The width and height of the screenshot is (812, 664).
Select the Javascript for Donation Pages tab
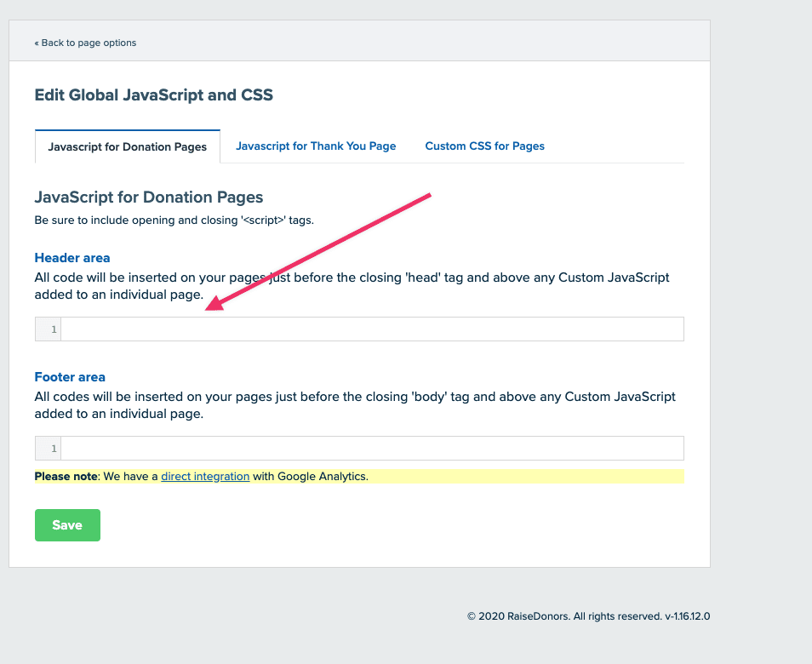(128, 146)
